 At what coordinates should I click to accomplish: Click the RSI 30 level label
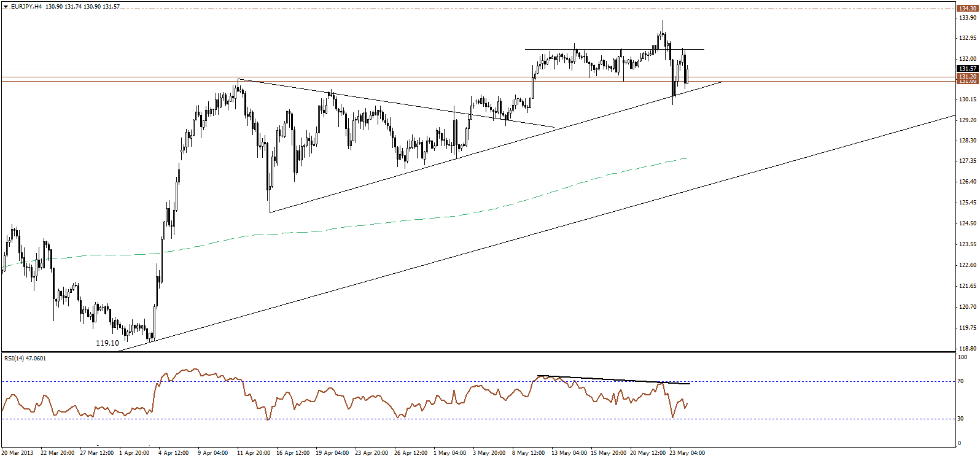tap(961, 419)
